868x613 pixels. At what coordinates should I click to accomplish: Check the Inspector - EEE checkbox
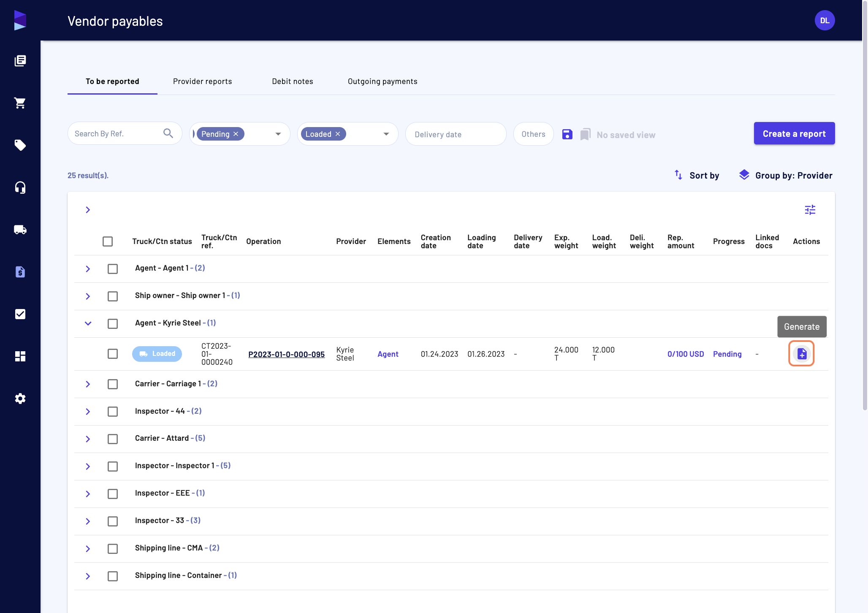coord(112,494)
